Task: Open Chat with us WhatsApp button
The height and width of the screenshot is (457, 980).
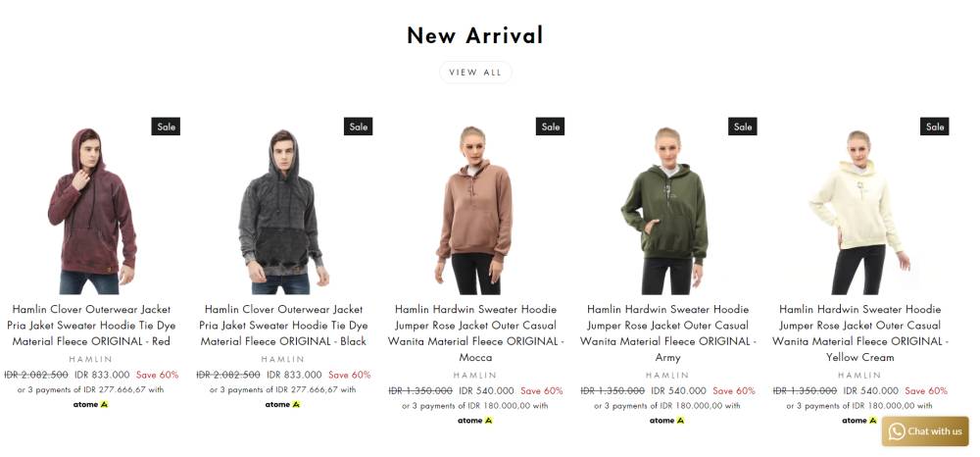Action: coord(925,432)
